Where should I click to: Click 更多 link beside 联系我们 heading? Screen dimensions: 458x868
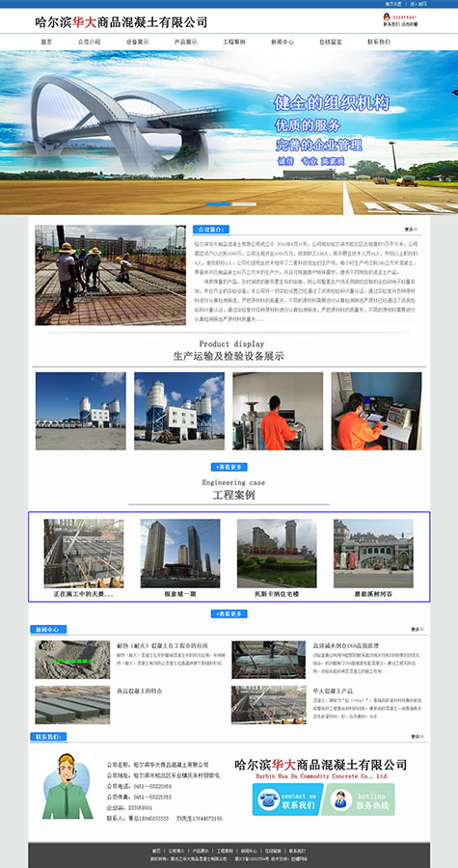pos(417,737)
